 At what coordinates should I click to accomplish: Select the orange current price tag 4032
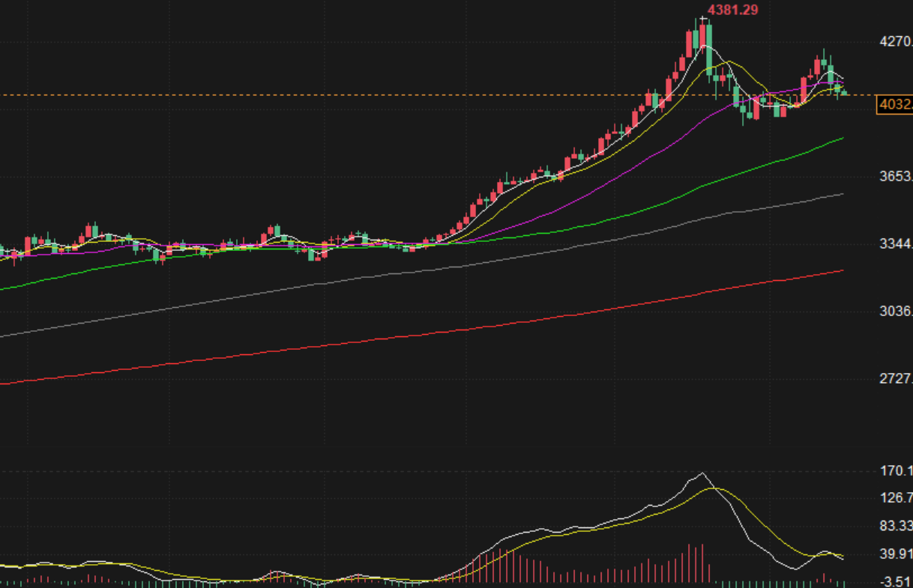[895, 106]
